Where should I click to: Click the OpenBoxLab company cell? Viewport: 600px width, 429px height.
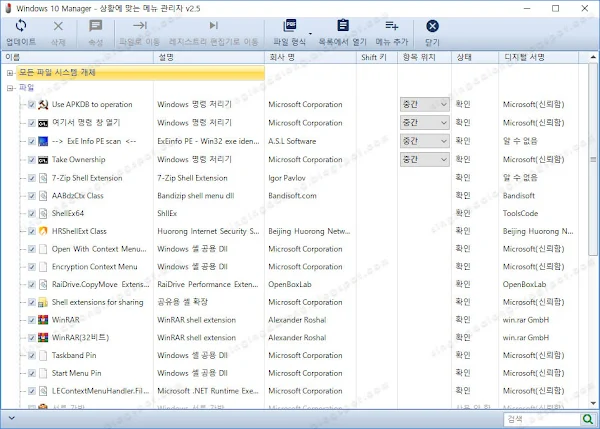point(290,284)
